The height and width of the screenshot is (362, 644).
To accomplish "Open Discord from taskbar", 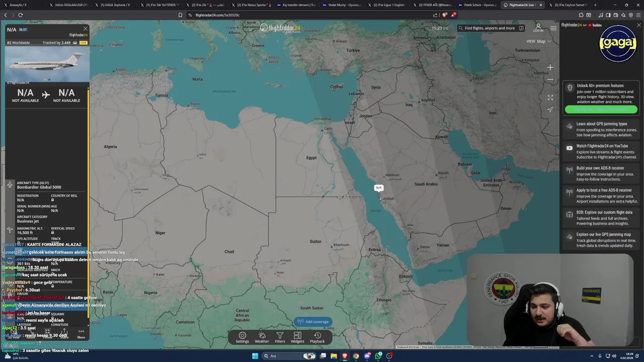I will point(367,356).
